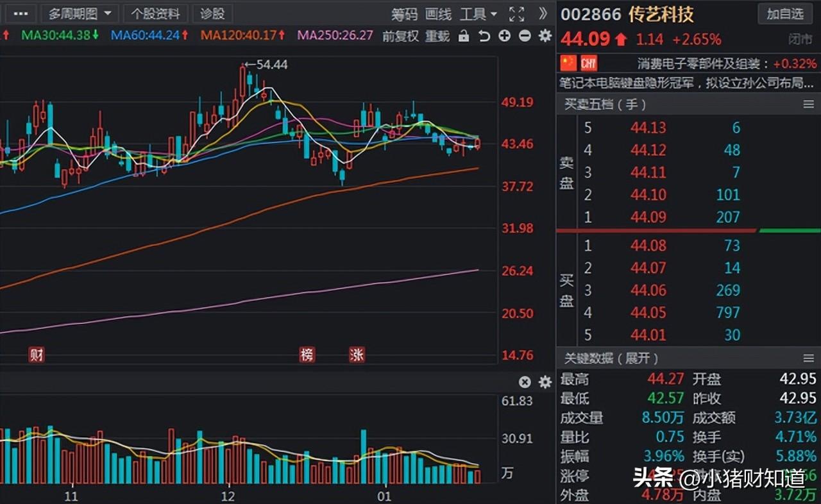Click the 涨 event marker

coord(357,354)
